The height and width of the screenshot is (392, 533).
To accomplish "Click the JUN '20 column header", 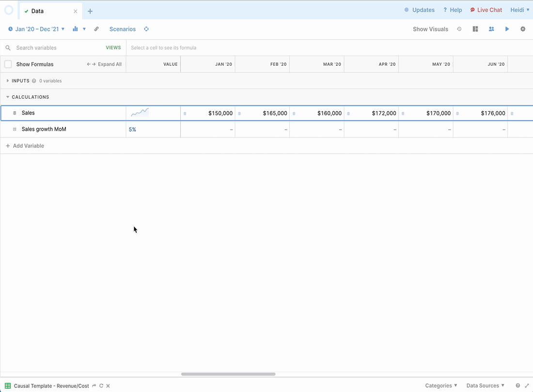I will 480,64.
